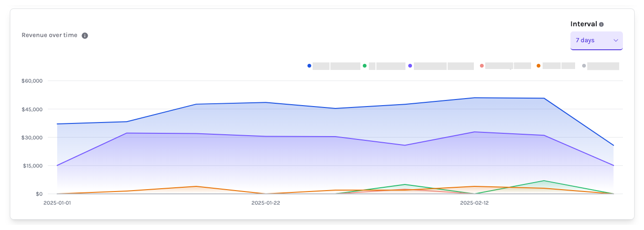Viewport: 644px width, 230px height.
Task: Click the $0 y-axis label
Action: coord(39,194)
